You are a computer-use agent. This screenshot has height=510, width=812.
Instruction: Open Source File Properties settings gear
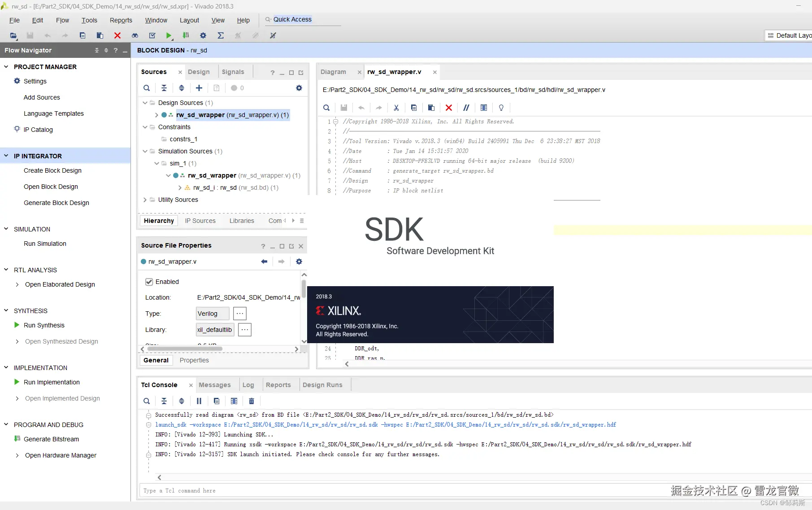coord(299,262)
